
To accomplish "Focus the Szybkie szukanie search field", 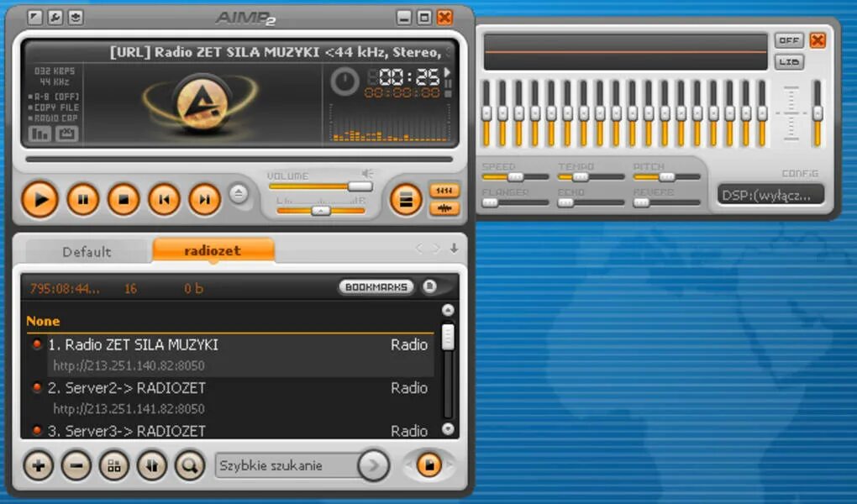I will [x=287, y=465].
